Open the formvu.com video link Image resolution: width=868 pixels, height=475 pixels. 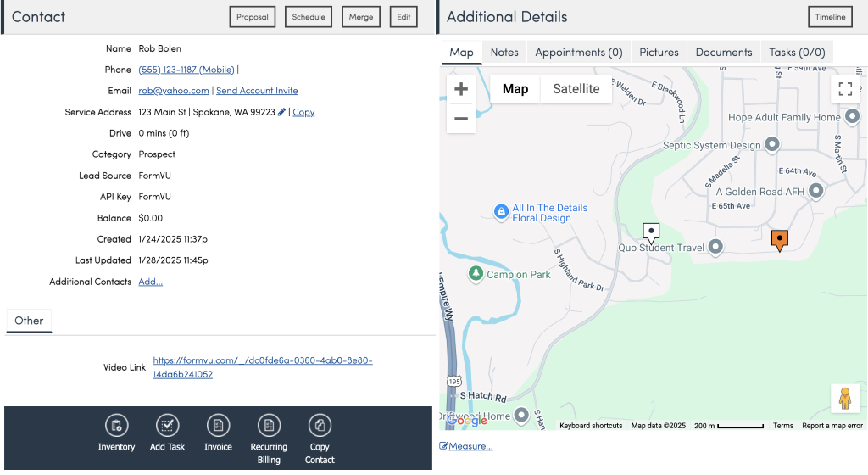263,367
